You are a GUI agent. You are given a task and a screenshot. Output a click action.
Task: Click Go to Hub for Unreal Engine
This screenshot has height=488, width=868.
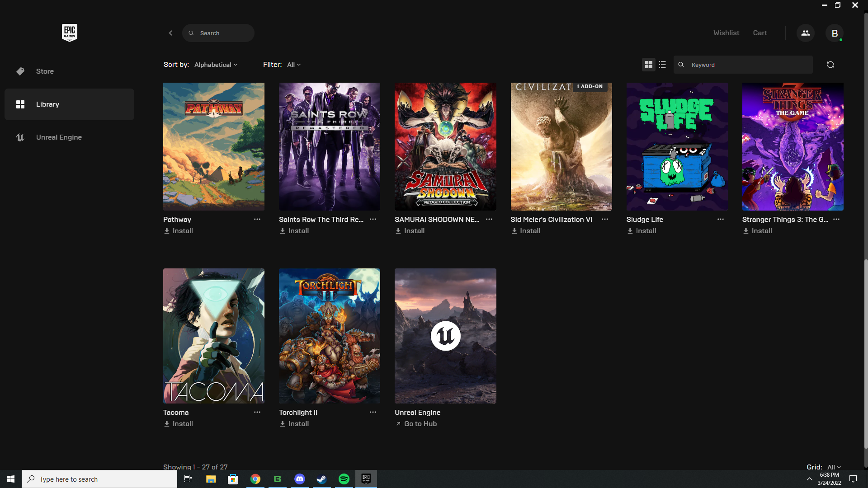416,423
